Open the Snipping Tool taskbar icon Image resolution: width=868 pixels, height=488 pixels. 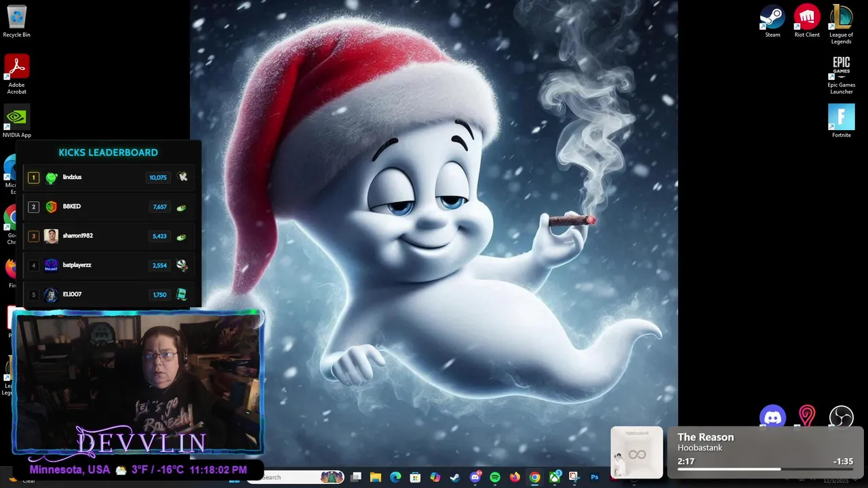click(574, 477)
